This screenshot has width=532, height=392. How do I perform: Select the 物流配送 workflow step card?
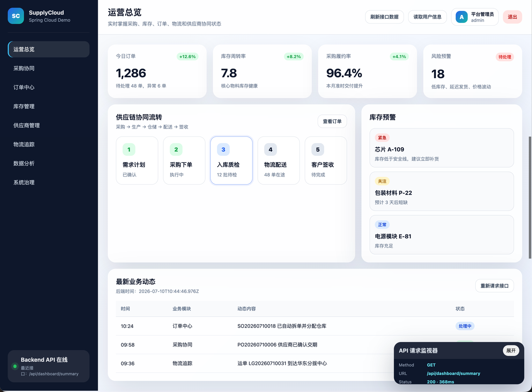pos(278,160)
